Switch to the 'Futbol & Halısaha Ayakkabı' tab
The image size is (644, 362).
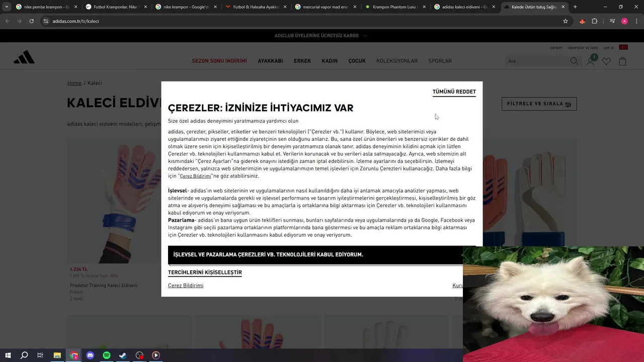(x=255, y=7)
